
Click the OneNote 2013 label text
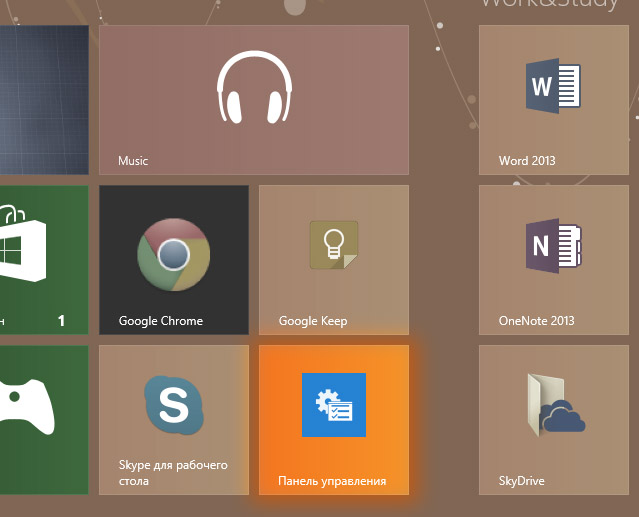(536, 321)
